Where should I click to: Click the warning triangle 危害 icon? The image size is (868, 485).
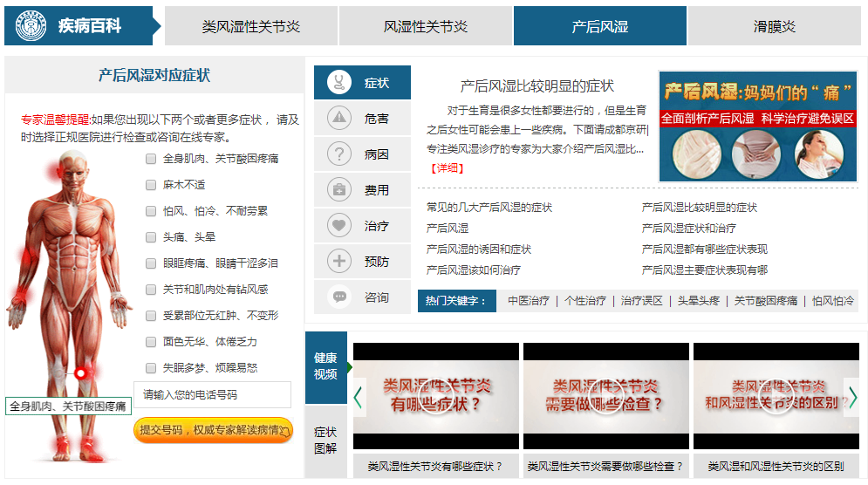click(x=339, y=119)
